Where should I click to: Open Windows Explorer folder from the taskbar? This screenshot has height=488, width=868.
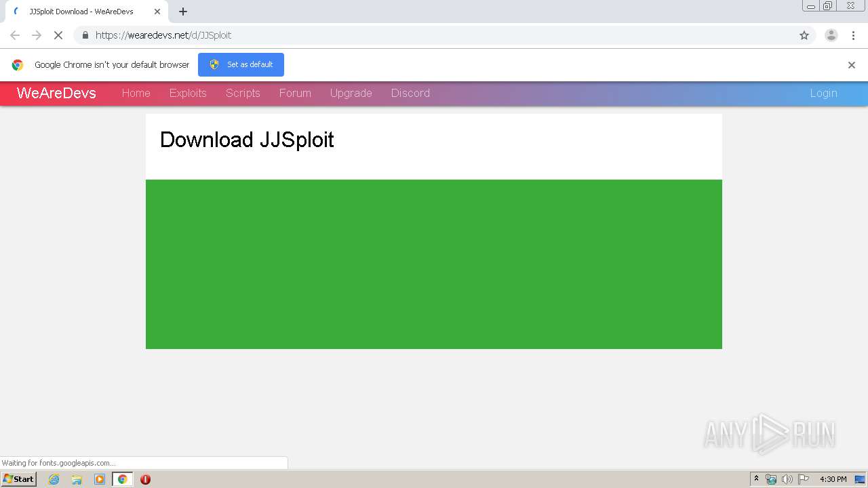[77, 479]
